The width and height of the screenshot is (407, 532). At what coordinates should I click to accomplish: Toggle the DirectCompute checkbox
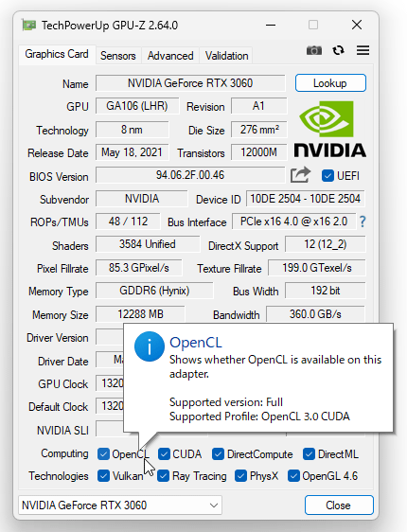click(218, 454)
